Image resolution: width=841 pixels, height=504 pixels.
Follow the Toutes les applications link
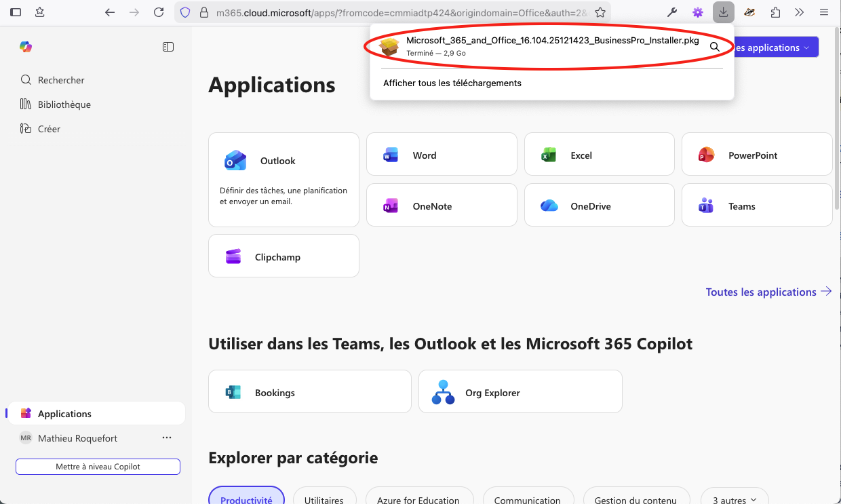(768, 292)
